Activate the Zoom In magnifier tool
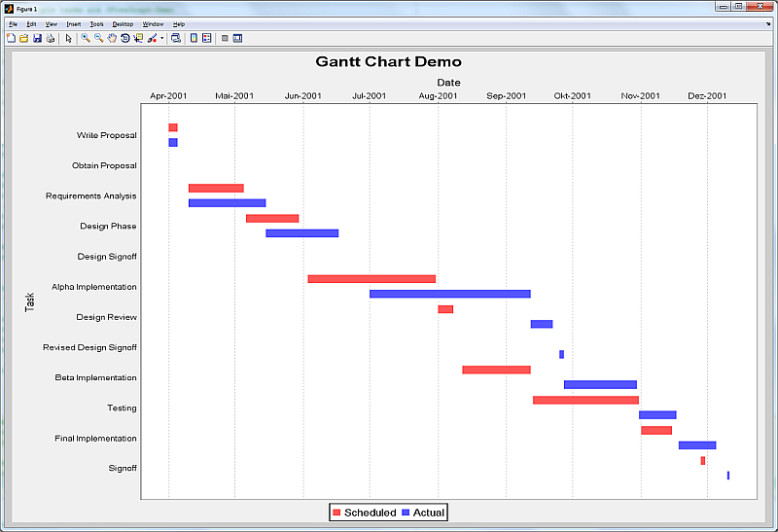The width and height of the screenshot is (778, 532). click(x=86, y=38)
